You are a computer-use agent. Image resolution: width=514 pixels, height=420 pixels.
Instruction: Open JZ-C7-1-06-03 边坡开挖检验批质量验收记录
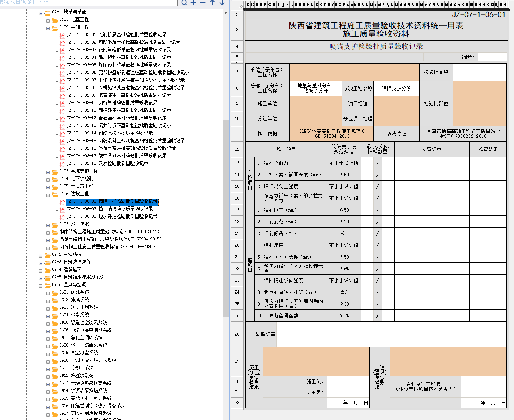pyautogui.click(x=112, y=216)
